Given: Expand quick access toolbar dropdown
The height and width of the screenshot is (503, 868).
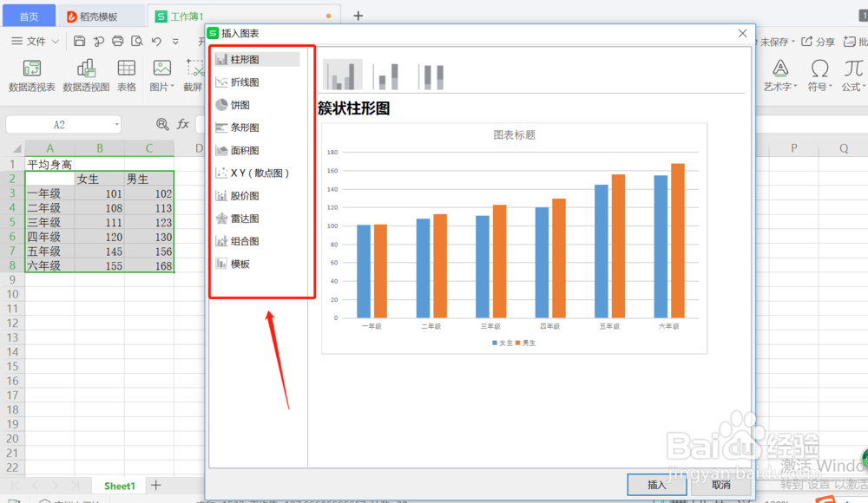Looking at the screenshot, I should click(175, 42).
